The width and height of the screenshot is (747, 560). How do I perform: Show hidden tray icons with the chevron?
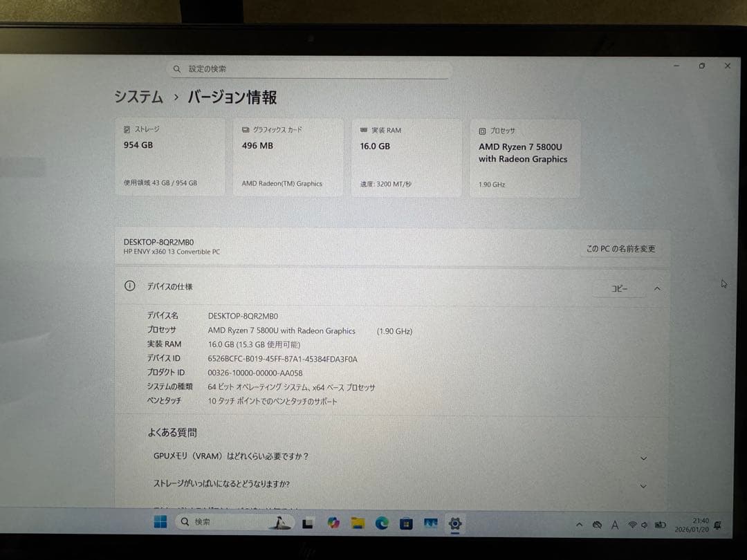point(580,525)
